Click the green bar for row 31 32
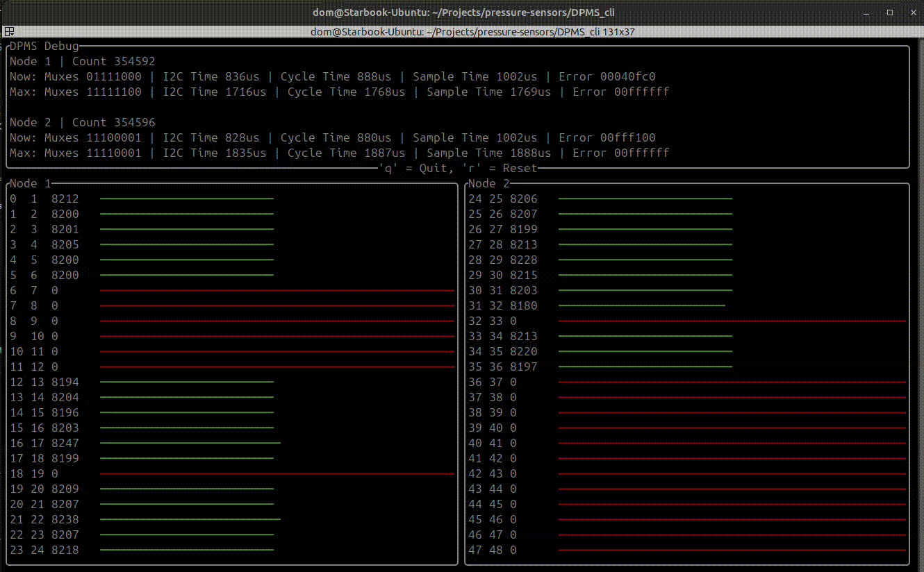924x572 pixels. (x=642, y=305)
